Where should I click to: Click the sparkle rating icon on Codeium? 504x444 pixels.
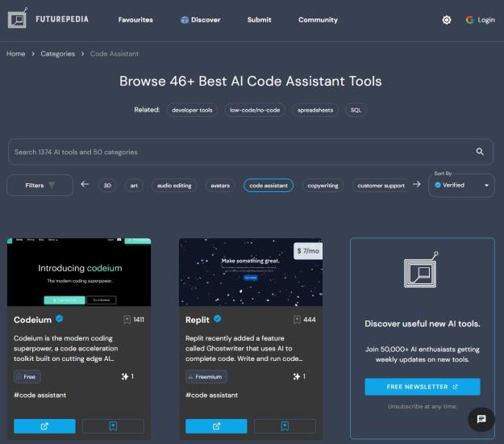pos(125,376)
